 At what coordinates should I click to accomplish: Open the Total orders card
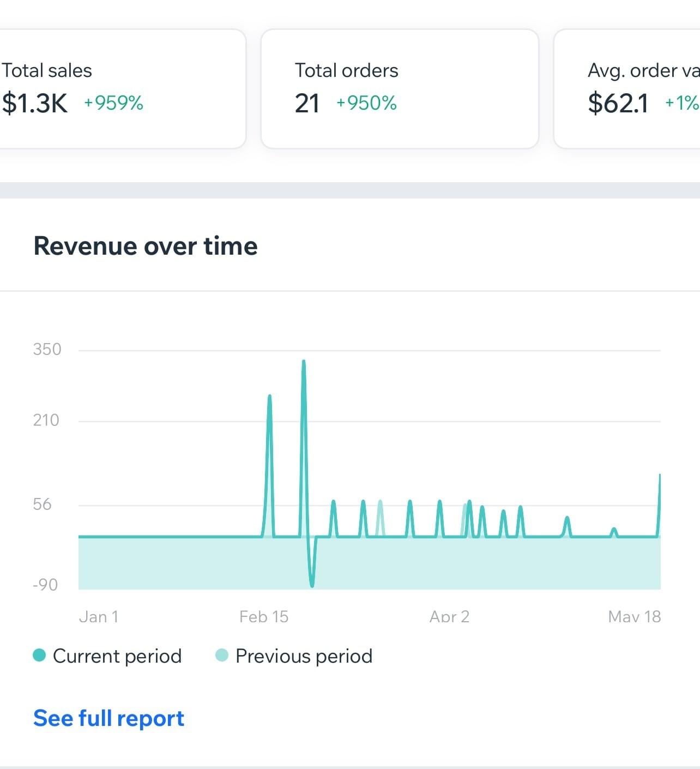coord(400,88)
